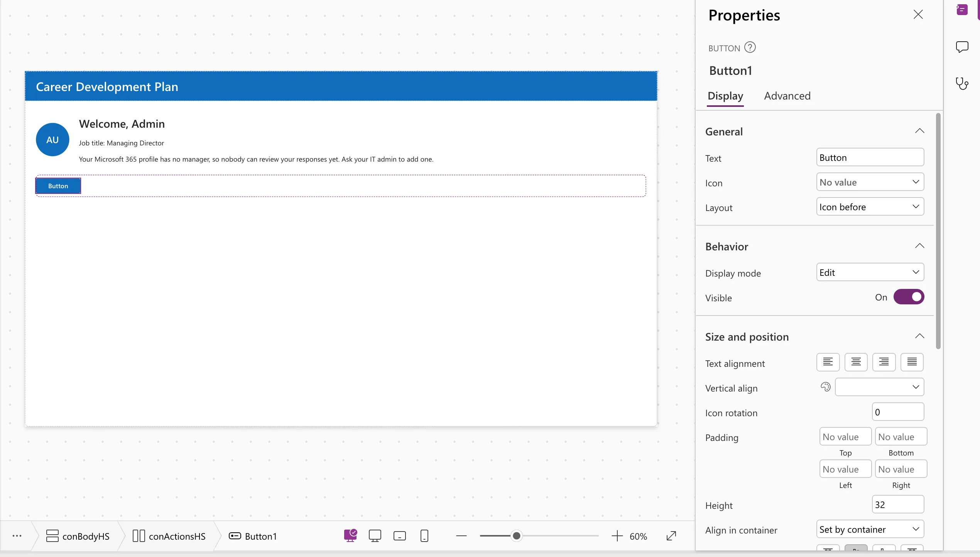Close the Properties panel
Screen dimensions: 980x557
pyautogui.click(x=918, y=15)
